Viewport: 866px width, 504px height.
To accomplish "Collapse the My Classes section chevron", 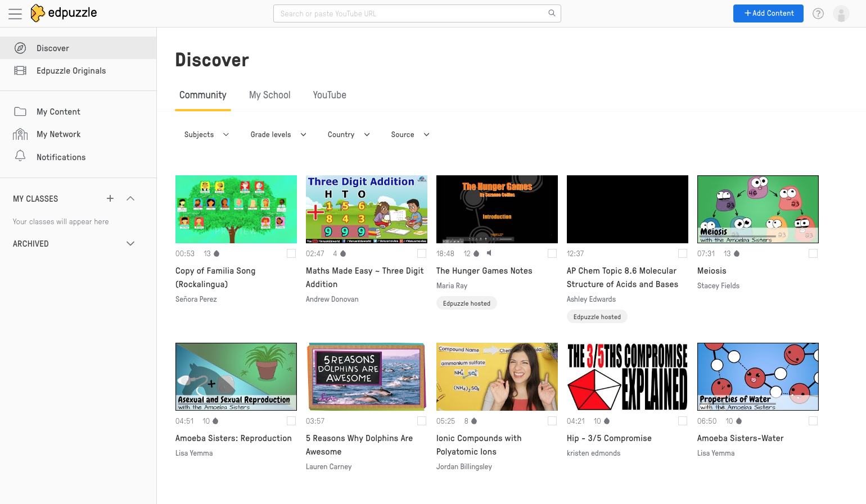I will [130, 198].
